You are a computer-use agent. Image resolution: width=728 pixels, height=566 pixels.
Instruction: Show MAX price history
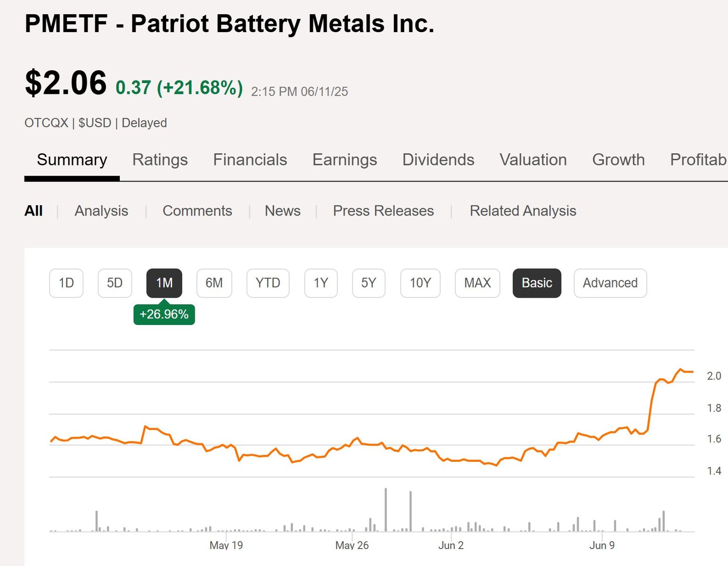[477, 283]
